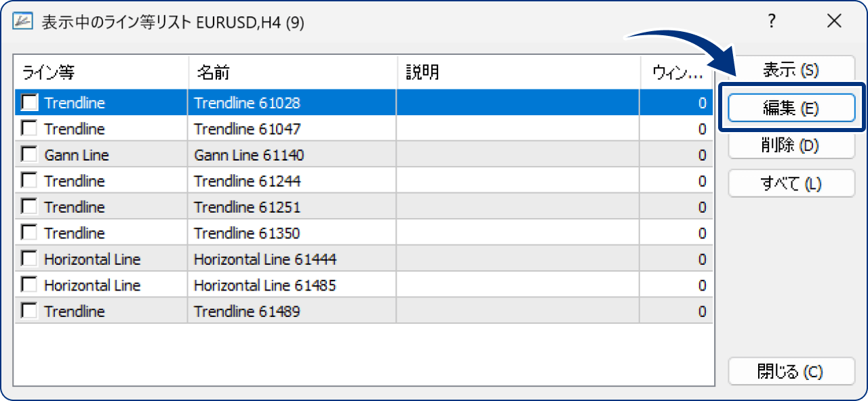Screen dimensions: 868x401
Task: Enable the Horizontal Line 61444 checkbox
Action: click(x=30, y=259)
